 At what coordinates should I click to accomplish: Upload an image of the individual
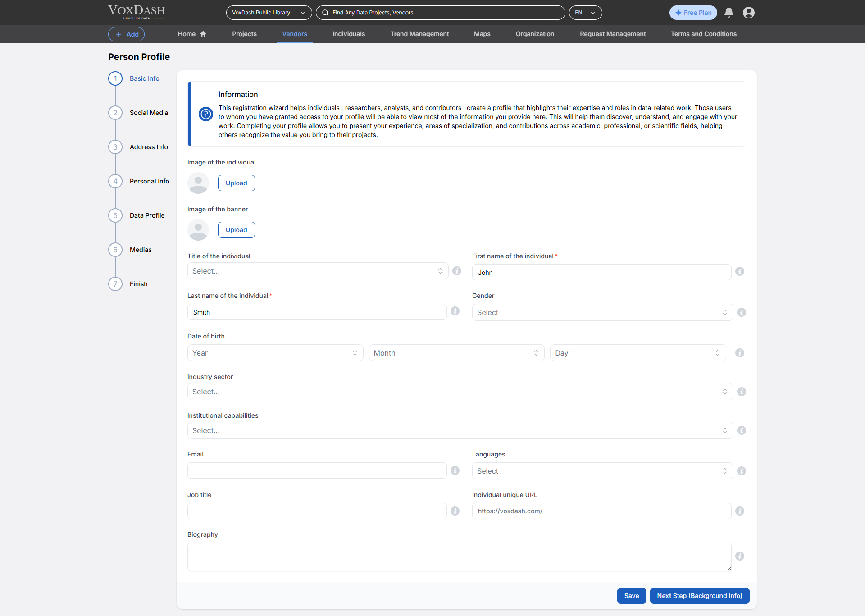(236, 183)
